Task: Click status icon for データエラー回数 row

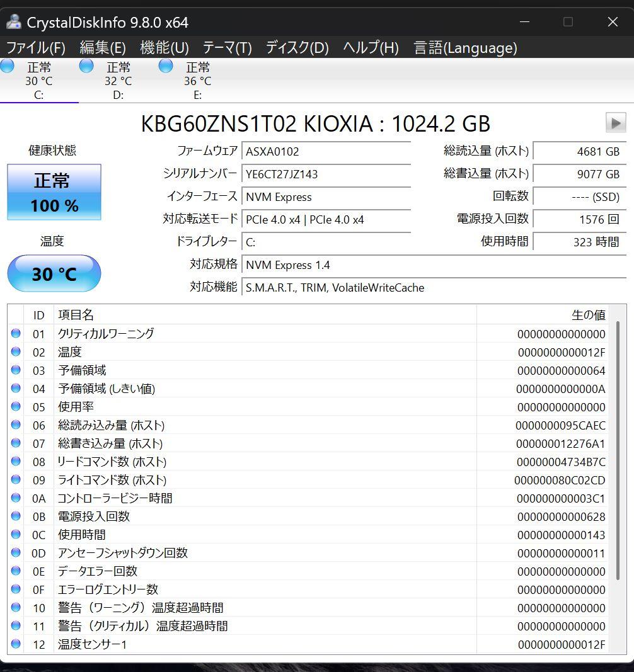Action: click(16, 571)
